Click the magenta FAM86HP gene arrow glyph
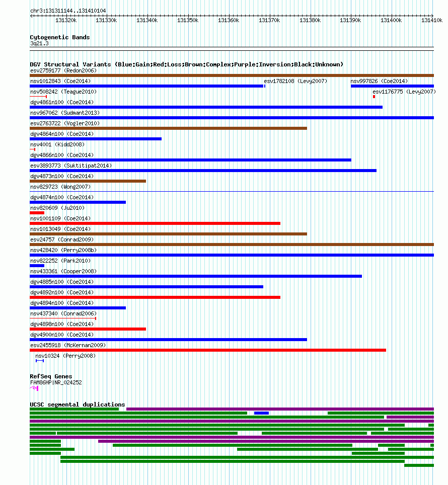The image size is (448, 485). tap(34, 388)
